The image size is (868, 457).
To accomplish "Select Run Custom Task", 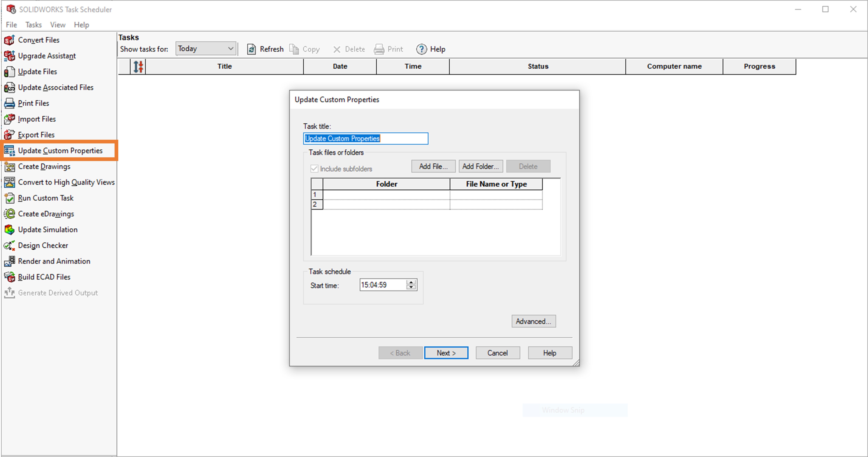I will 45,198.
